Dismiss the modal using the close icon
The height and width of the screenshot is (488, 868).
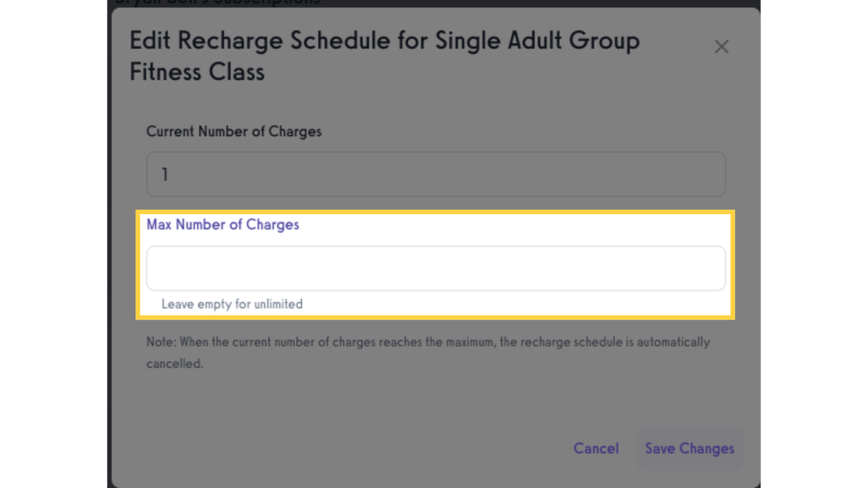[x=721, y=46]
